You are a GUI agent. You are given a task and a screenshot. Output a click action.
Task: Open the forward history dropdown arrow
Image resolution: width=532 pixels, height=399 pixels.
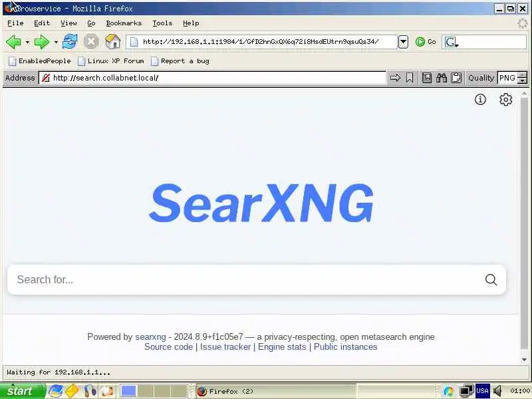tap(56, 43)
